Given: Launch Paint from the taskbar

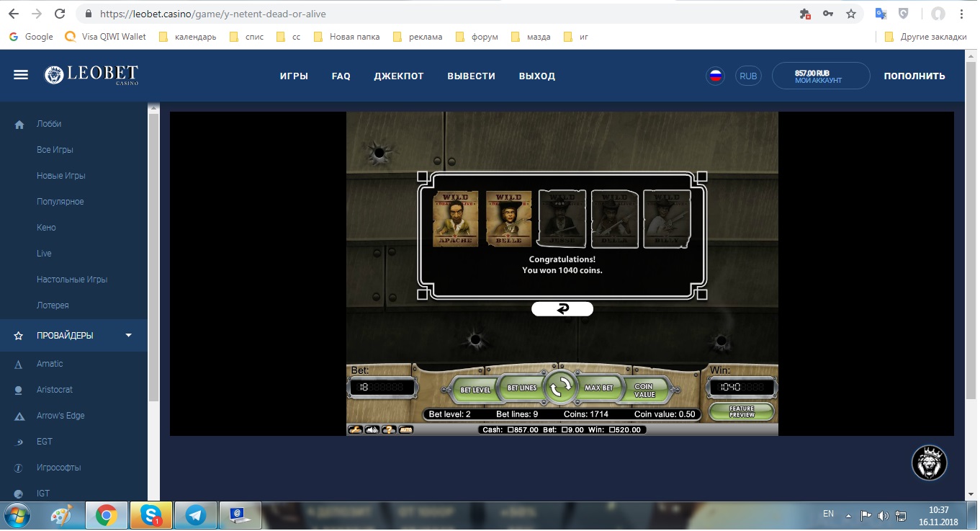Looking at the screenshot, I should click(x=62, y=514).
